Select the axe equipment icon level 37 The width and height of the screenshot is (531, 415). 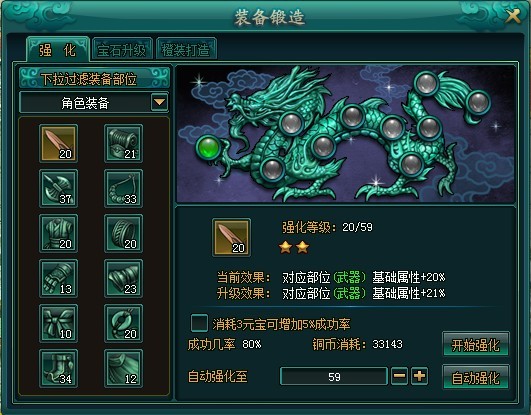59,188
